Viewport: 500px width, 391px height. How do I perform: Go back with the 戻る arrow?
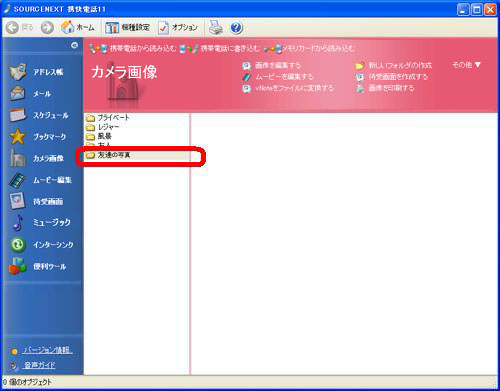click(x=20, y=28)
